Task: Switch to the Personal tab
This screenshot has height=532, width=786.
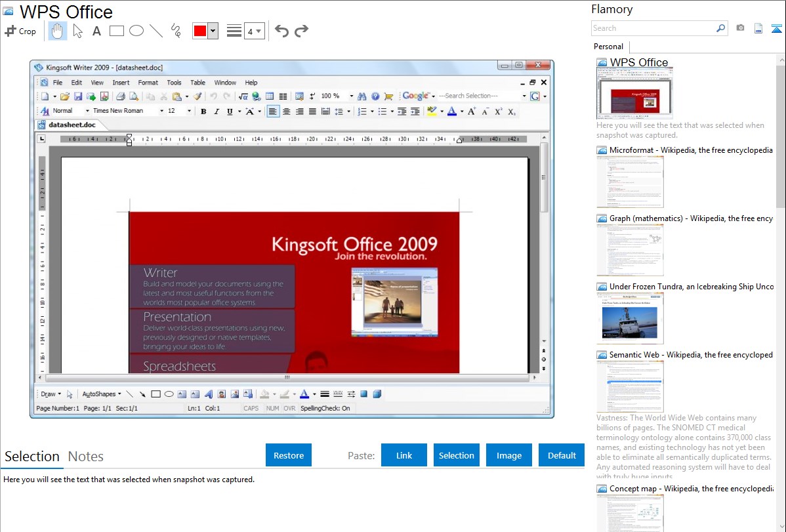Action: (608, 47)
